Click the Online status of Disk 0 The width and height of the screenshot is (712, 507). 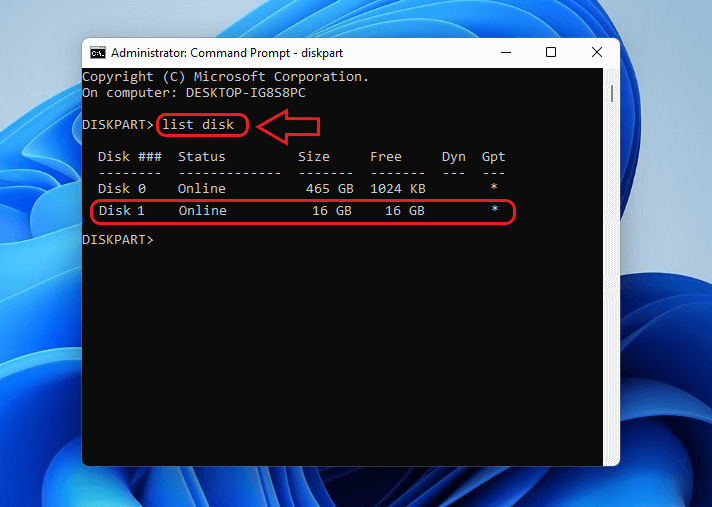click(x=202, y=188)
